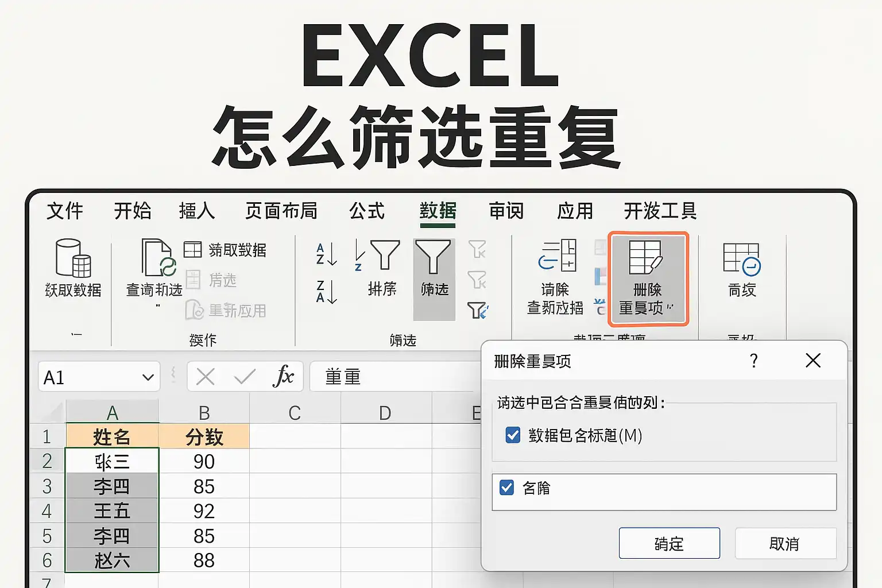The width and height of the screenshot is (882, 588).
Task: Switch to the 开始 tab
Action: coord(133,211)
